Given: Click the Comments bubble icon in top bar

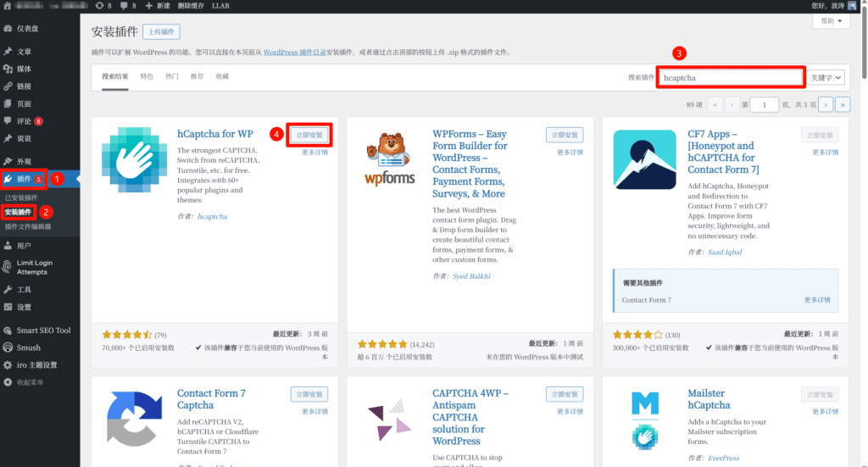Looking at the screenshot, I should [x=123, y=6].
